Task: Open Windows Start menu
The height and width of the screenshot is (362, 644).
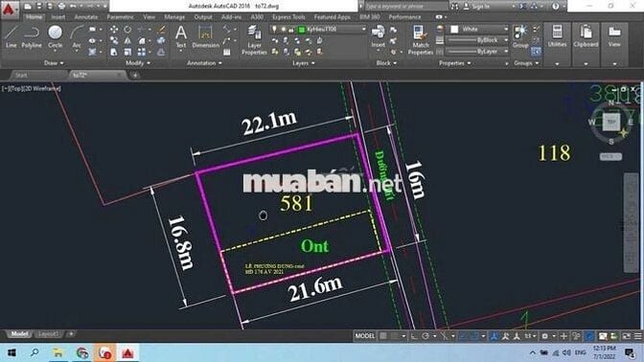Action: (11, 352)
